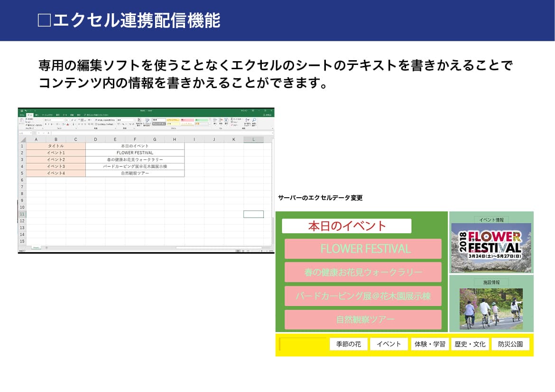Viewport: 555px width, 392px height.
Task: Click the cell labeled イベント2
Action: 56,160
